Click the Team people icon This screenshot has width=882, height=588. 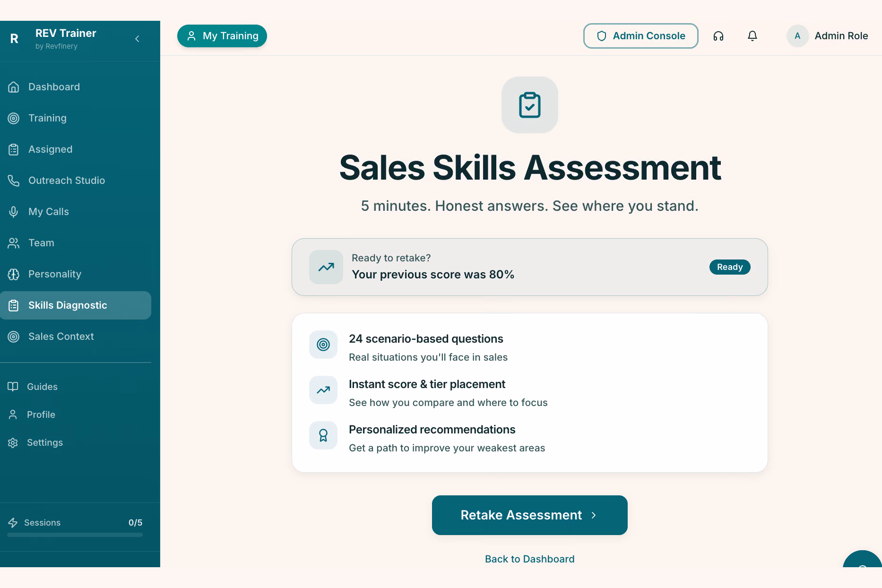(x=14, y=243)
